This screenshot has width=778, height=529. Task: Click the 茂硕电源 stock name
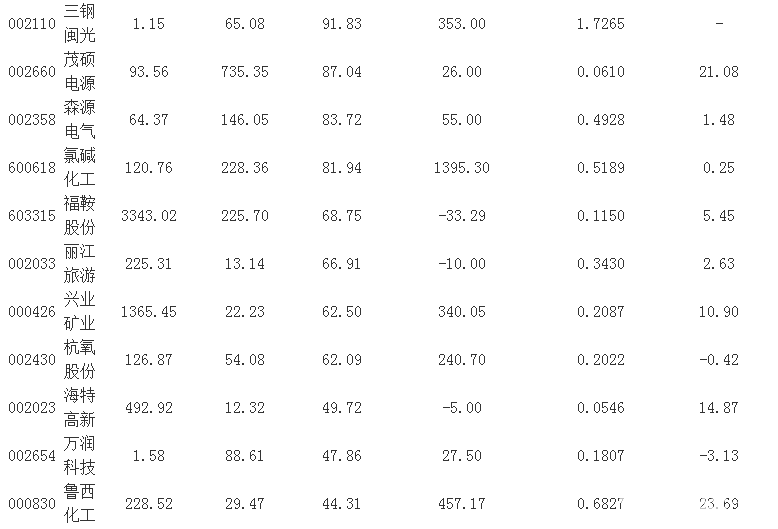click(80, 72)
